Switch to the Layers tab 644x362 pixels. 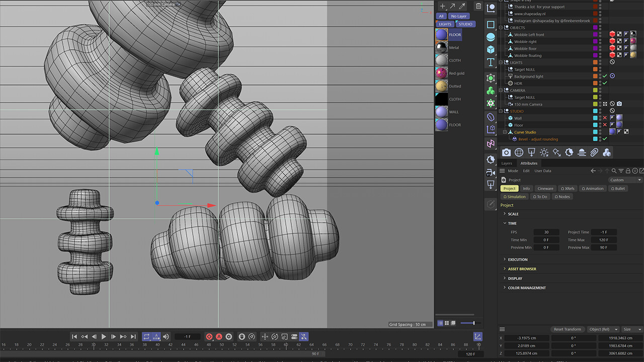(x=507, y=163)
